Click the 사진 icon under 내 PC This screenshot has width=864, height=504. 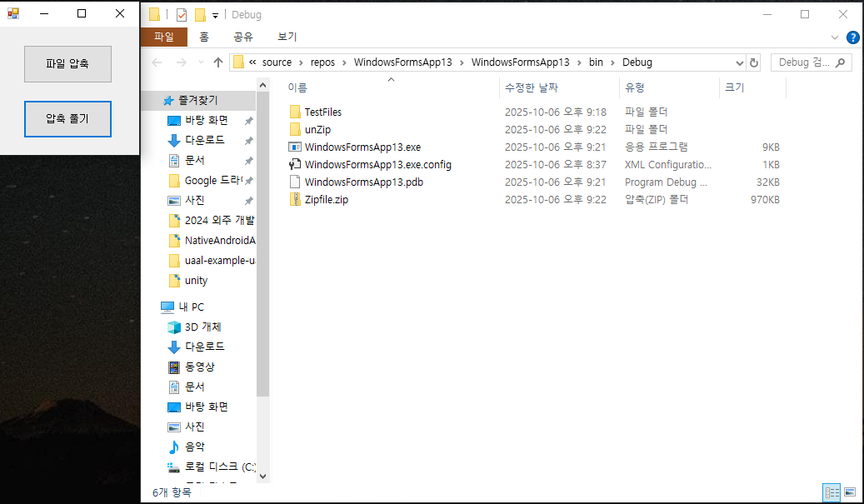(x=174, y=427)
